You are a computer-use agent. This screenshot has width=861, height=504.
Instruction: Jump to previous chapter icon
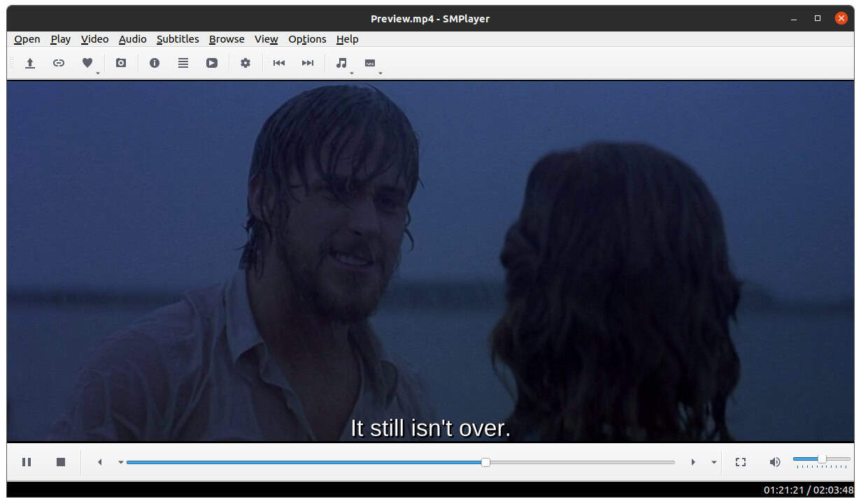[278, 63]
